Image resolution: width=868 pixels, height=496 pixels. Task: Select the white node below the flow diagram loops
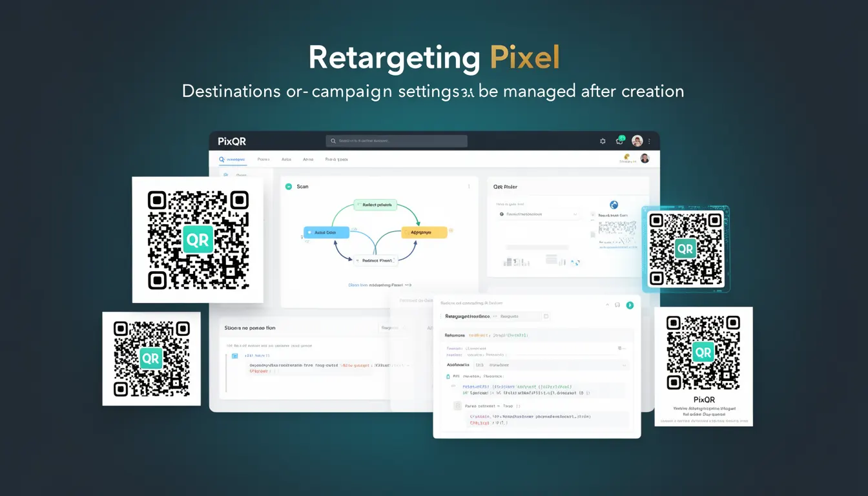point(375,260)
